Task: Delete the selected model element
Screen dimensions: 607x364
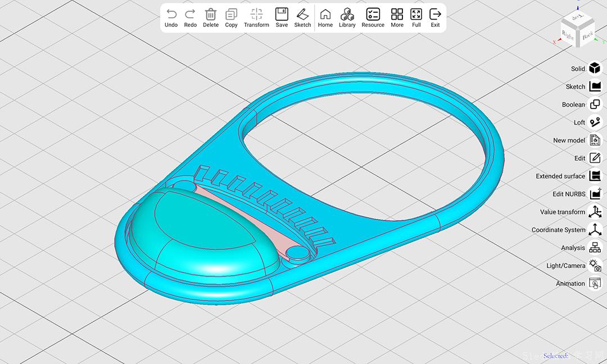Action: click(211, 17)
